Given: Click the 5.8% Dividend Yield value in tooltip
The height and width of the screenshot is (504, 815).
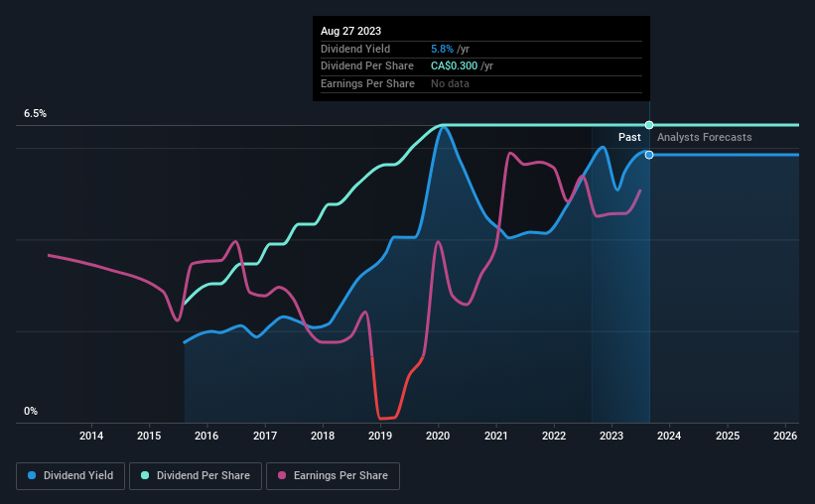Looking at the screenshot, I should pos(442,49).
